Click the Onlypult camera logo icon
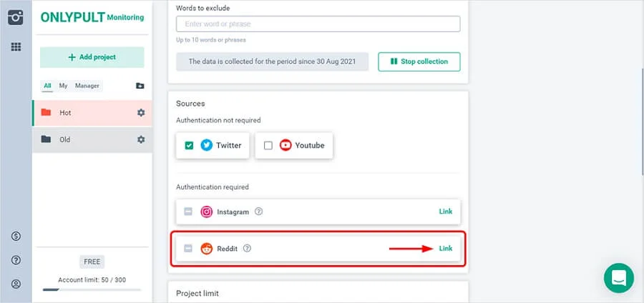 point(16,17)
